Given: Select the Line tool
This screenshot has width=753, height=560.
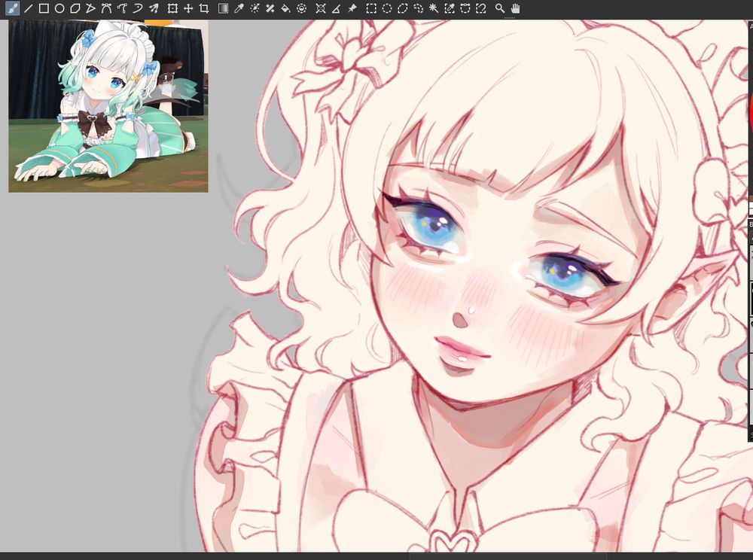Looking at the screenshot, I should pos(29,8).
